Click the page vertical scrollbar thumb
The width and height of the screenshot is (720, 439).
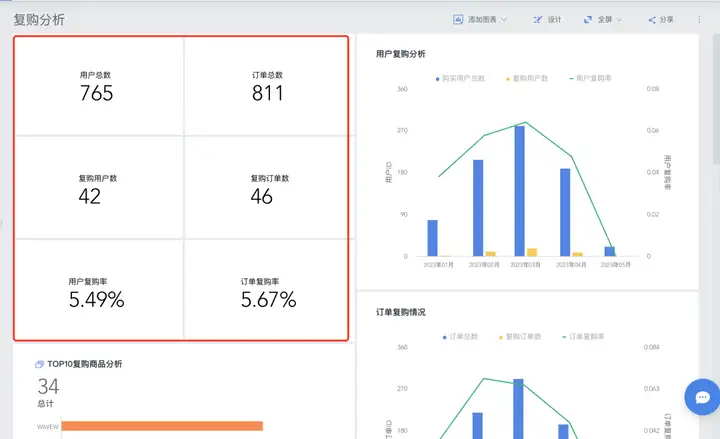pyautogui.click(x=716, y=99)
